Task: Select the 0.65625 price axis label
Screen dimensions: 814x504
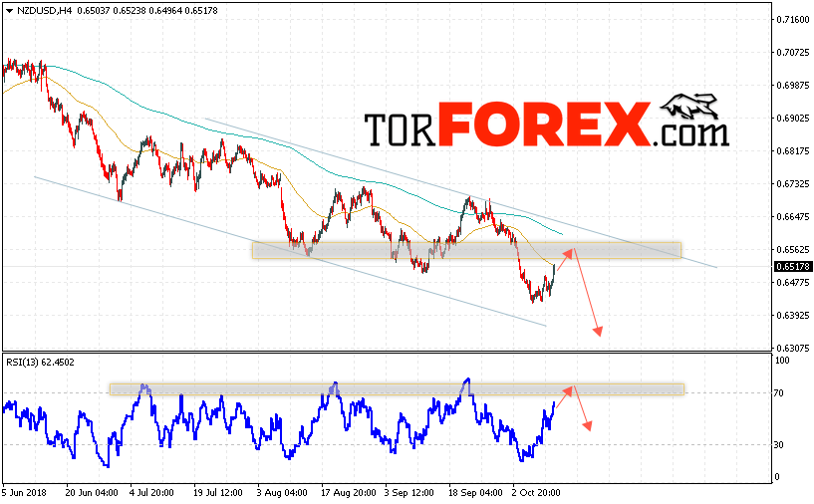Action: [x=793, y=250]
